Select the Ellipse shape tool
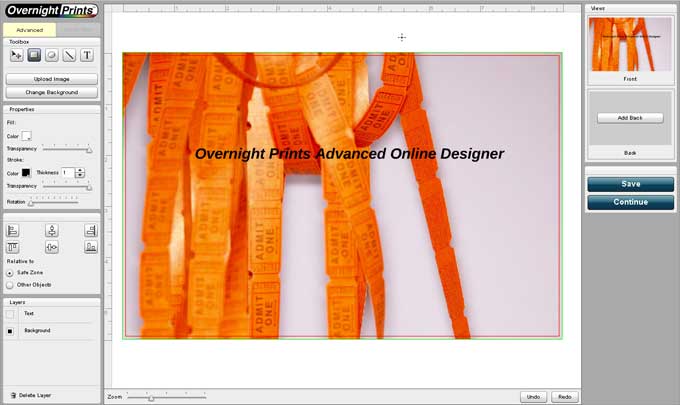The image size is (680, 405). [x=52, y=55]
